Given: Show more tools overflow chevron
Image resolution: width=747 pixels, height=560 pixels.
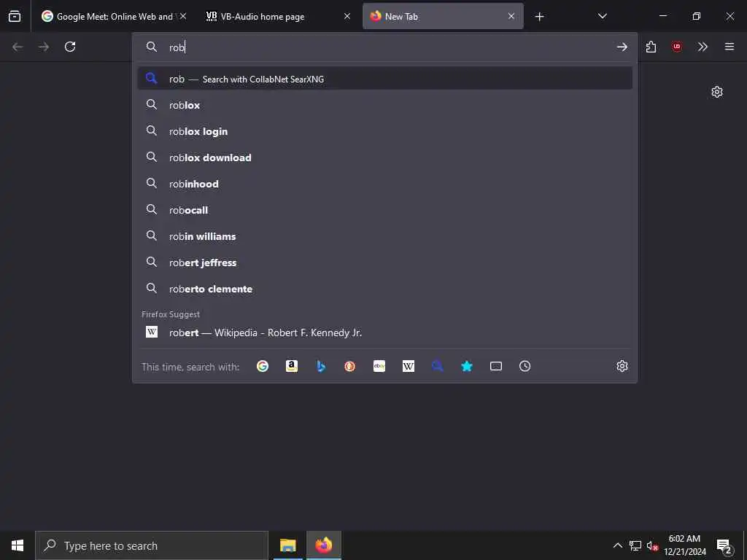Looking at the screenshot, I should tap(703, 47).
